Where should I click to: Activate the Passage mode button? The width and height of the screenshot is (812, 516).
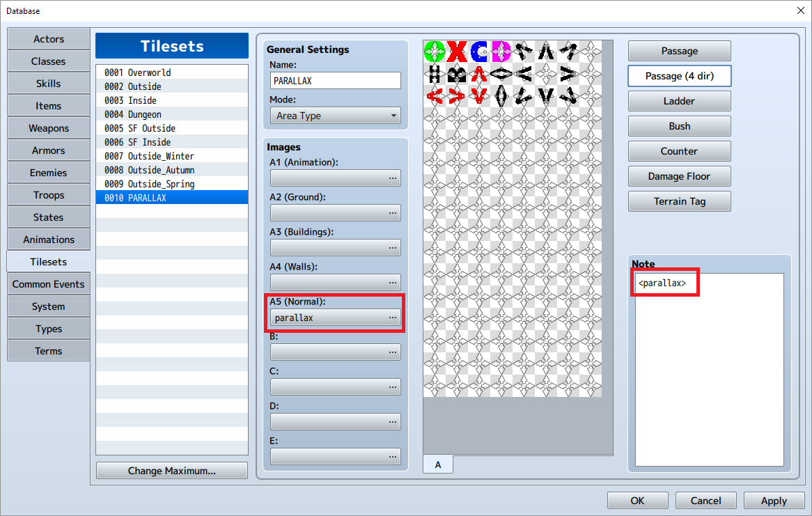[x=680, y=51]
